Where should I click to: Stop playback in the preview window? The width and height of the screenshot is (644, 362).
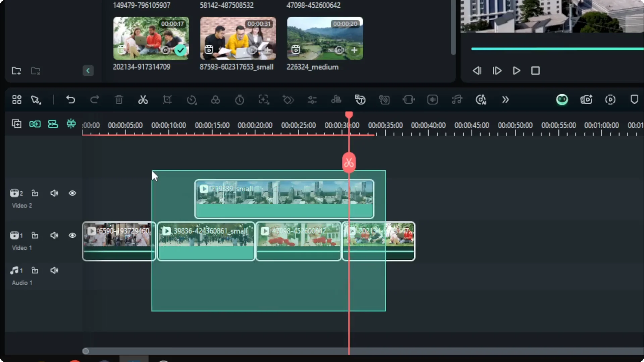click(x=535, y=70)
